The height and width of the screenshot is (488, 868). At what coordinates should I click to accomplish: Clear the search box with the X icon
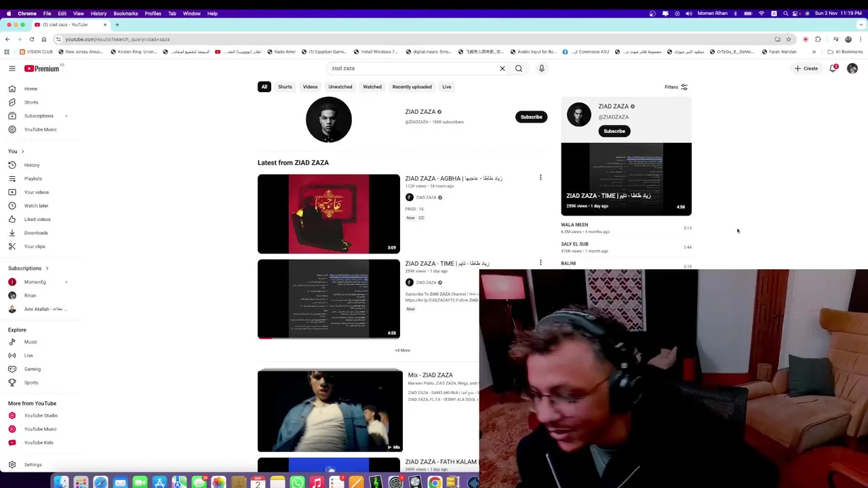point(502,68)
